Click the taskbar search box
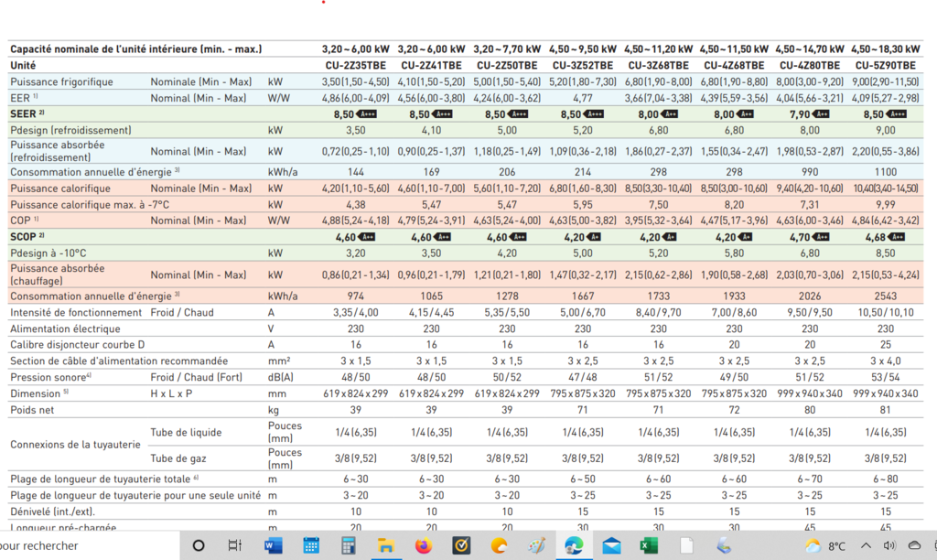This screenshot has width=937, height=560. click(90, 545)
